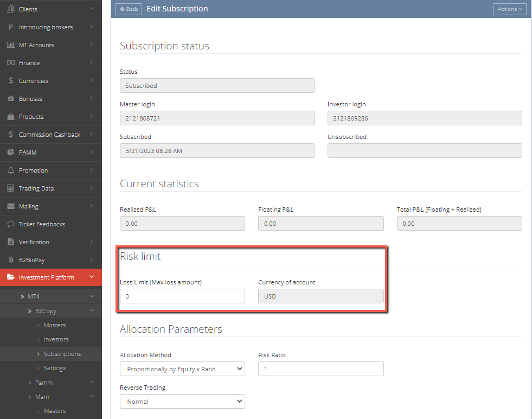
Task: Click the Master login field 2121868721
Action: (217, 118)
